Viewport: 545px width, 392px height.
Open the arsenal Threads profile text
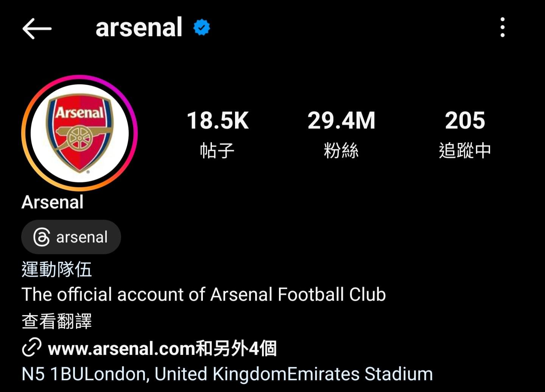click(82, 237)
